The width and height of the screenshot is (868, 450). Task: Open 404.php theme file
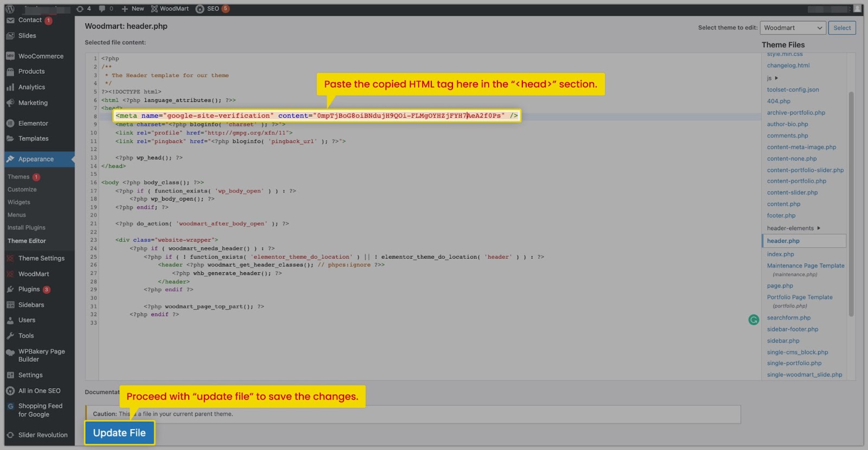pos(778,101)
